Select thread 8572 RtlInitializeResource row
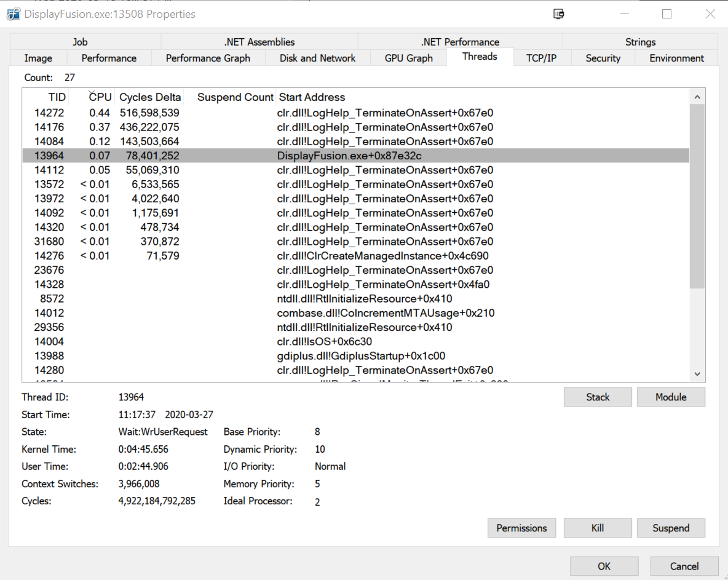The image size is (728, 580). pos(355,298)
